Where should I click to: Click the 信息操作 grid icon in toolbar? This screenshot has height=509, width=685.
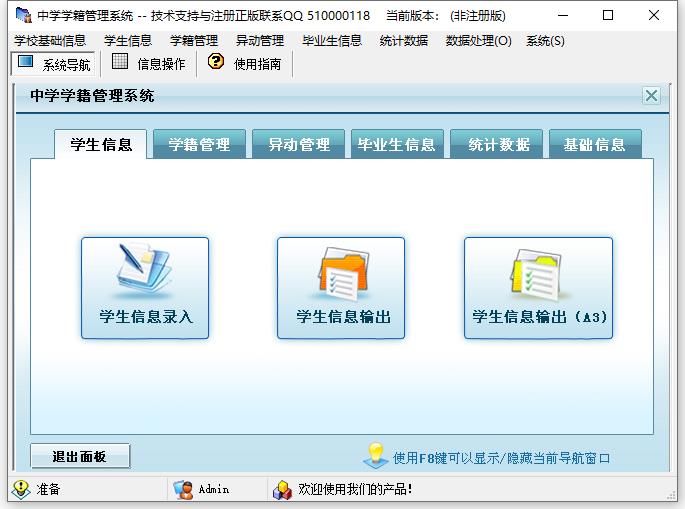[x=120, y=62]
